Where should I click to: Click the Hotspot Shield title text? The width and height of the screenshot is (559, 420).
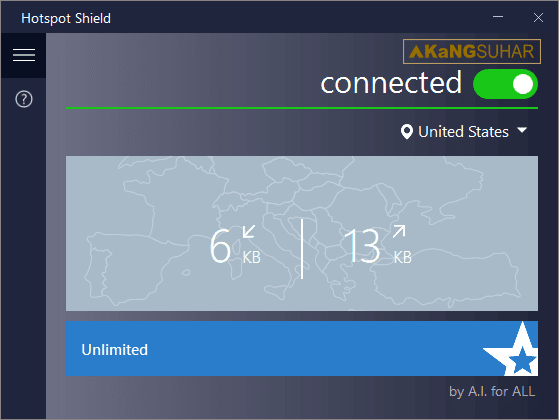(66, 19)
